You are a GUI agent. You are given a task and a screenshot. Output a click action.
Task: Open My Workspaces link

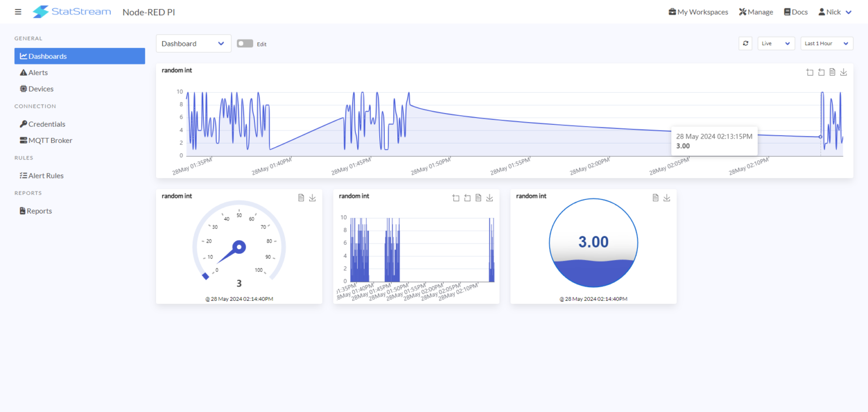pyautogui.click(x=698, y=12)
